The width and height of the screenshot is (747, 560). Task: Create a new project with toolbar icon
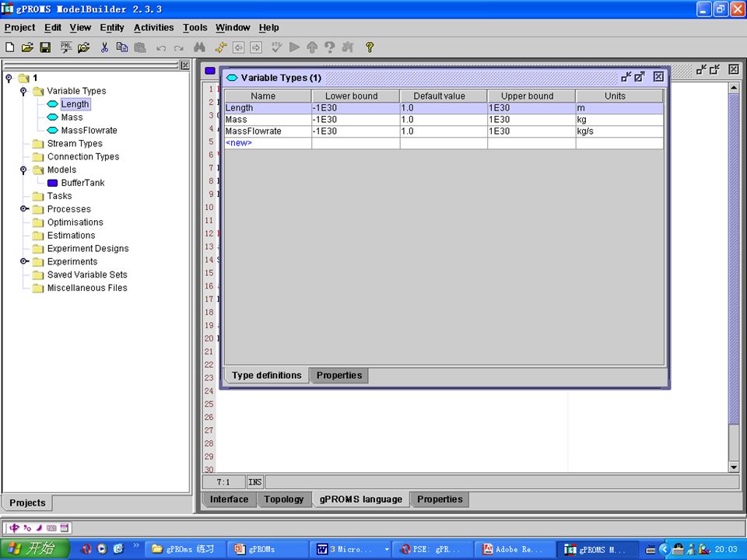pos(9,47)
